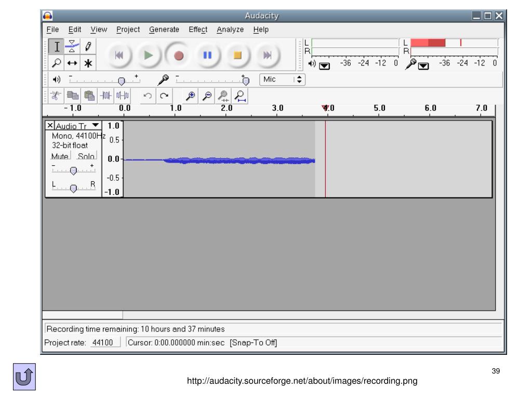The width and height of the screenshot is (532, 399).
Task: Solo the audio track
Action: coord(86,156)
